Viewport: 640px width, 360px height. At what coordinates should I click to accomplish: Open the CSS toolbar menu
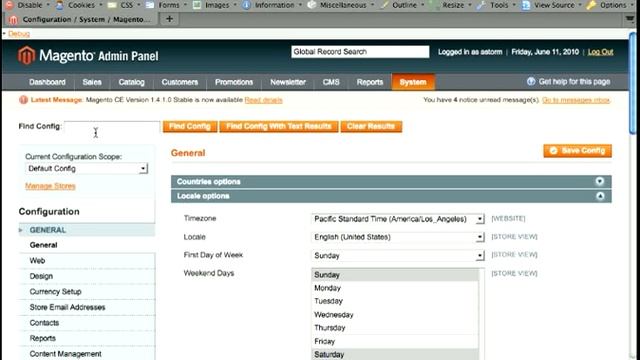click(125, 5)
